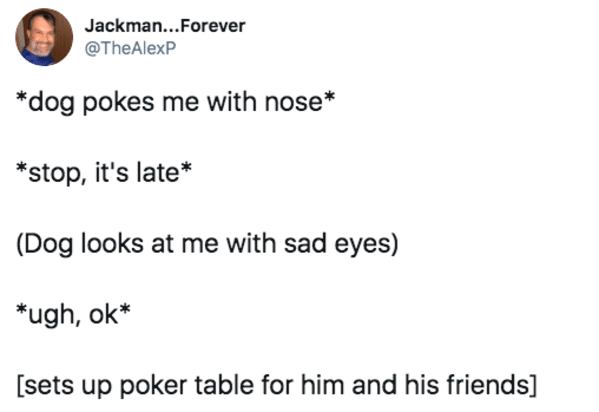Click the line about dog's sad eyes

tap(207, 244)
